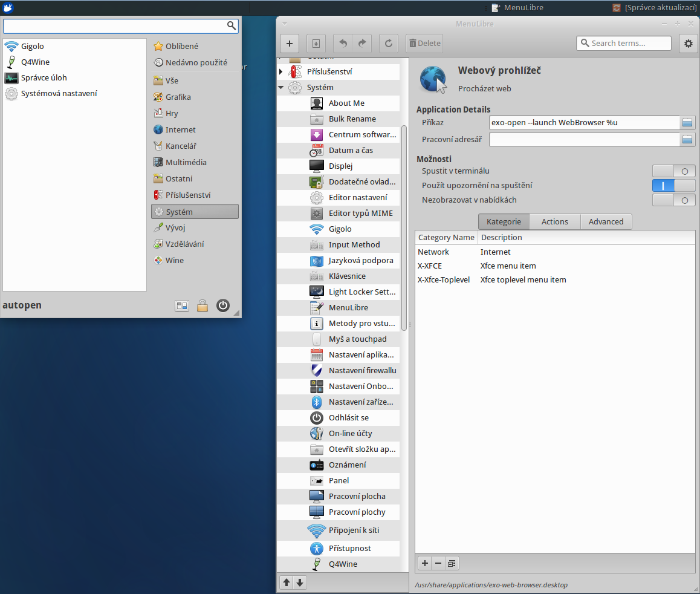Focus the Příkaz command text field
The height and width of the screenshot is (594, 700).
tap(585, 122)
